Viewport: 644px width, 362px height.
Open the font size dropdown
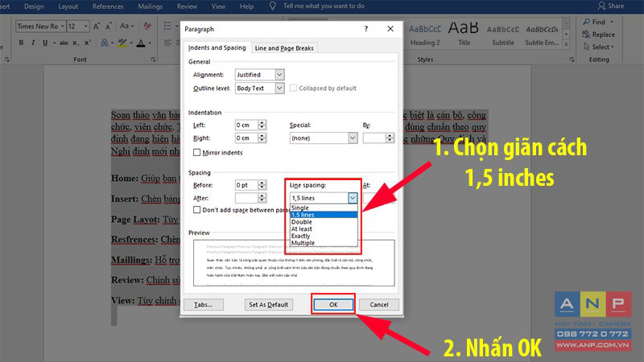(86, 27)
